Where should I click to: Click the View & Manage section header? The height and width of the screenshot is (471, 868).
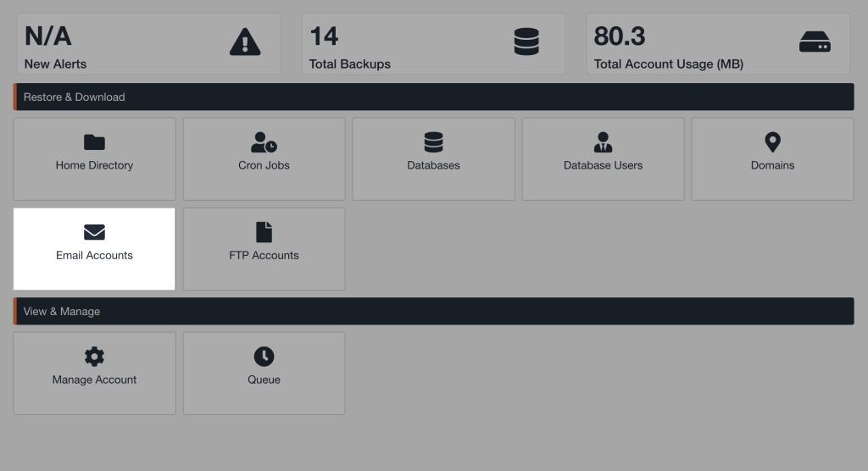tap(62, 312)
